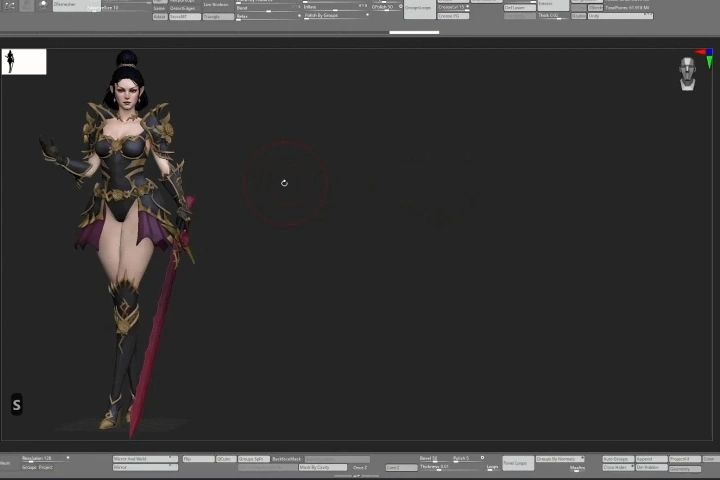Viewport: 720px width, 480px height.
Task: Click the Triangle button
Action: point(218,17)
